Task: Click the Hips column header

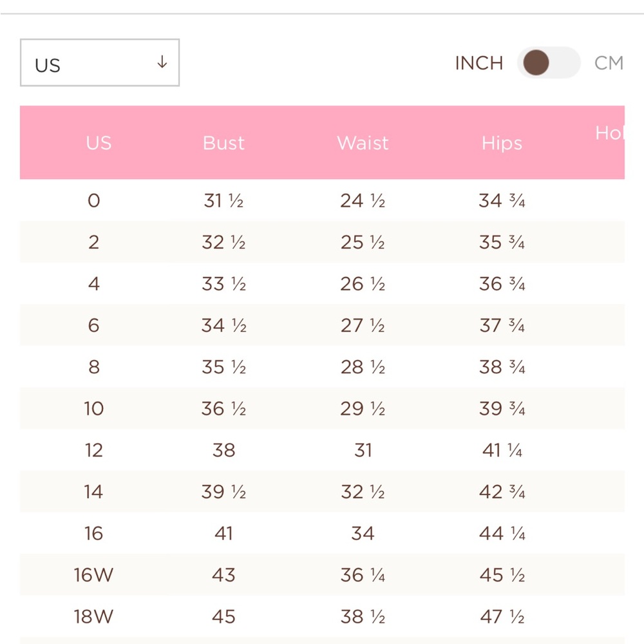Action: (502, 144)
